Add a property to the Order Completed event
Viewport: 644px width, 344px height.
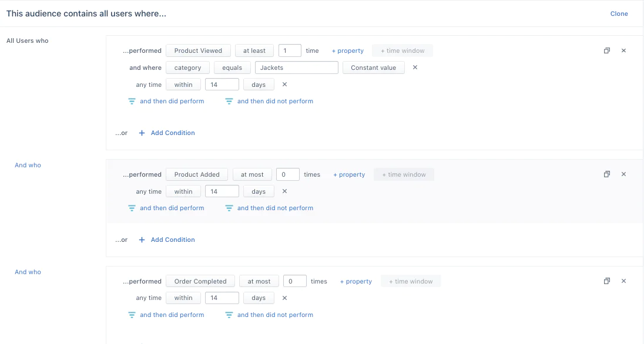355,281
